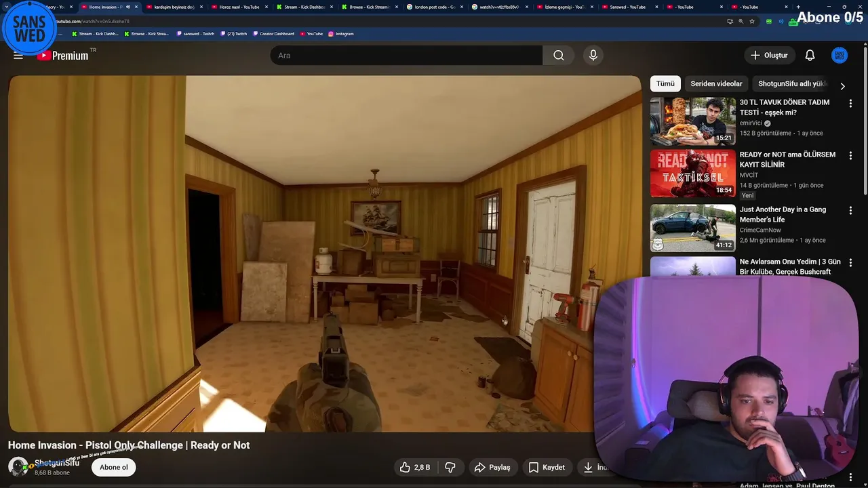Open the zoom magnifier in address bar
This screenshot has width=868, height=488.
741,21
